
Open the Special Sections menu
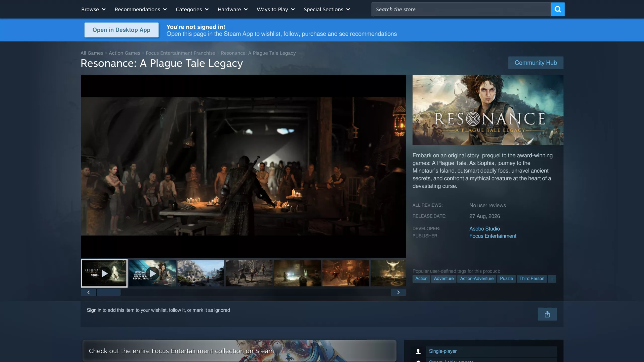327,9
